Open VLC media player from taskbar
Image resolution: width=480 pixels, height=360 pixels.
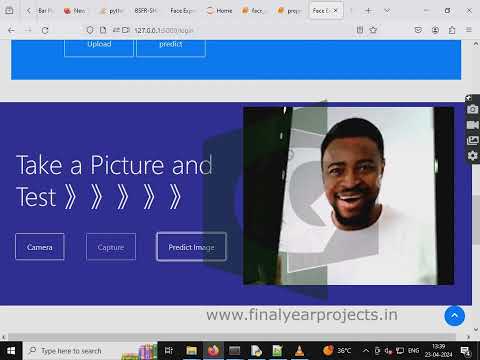point(299,351)
